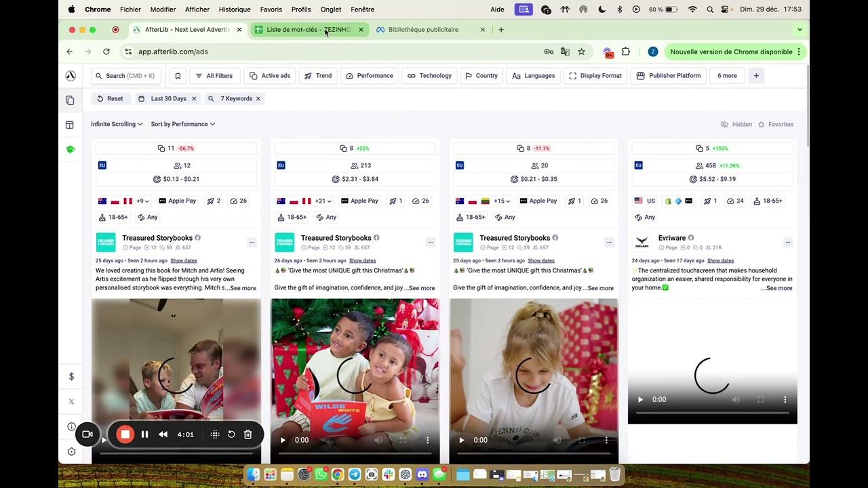
Task: Click progress bar of the girl reading video
Action: [534, 453]
